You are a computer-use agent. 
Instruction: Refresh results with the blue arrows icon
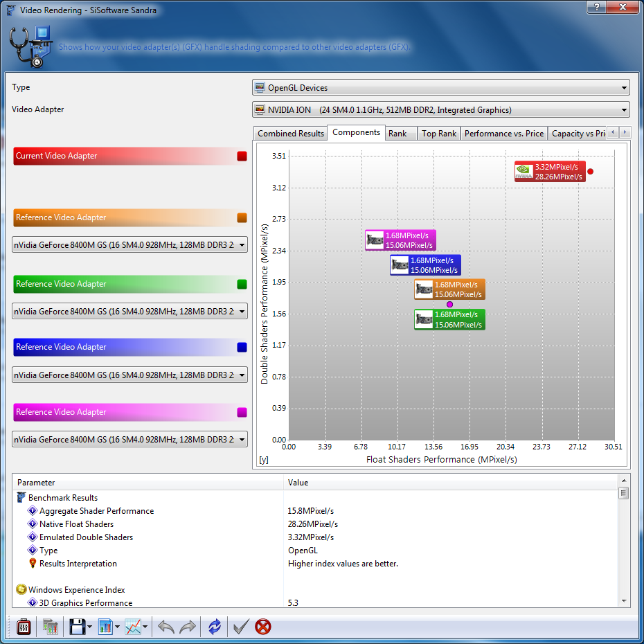(215, 627)
